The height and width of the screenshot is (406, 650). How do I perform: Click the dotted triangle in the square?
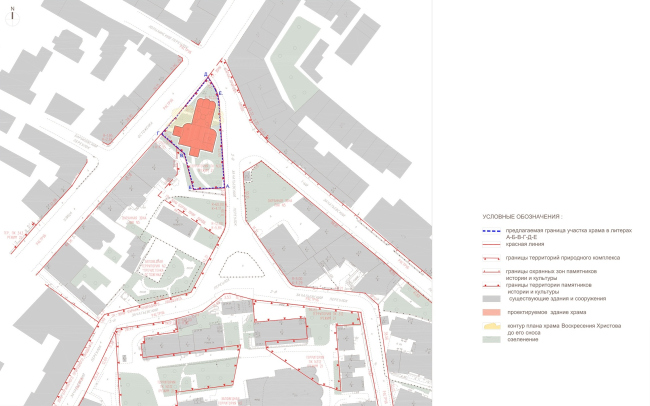[x=238, y=263]
